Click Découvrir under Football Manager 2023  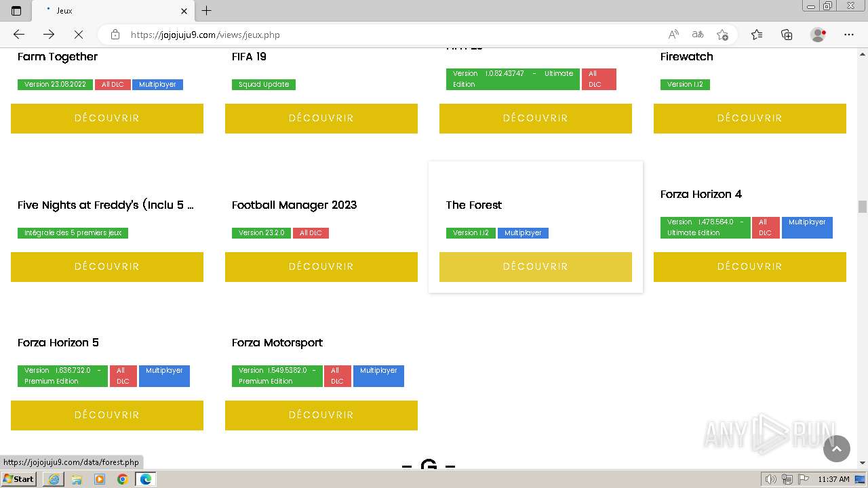(x=321, y=267)
